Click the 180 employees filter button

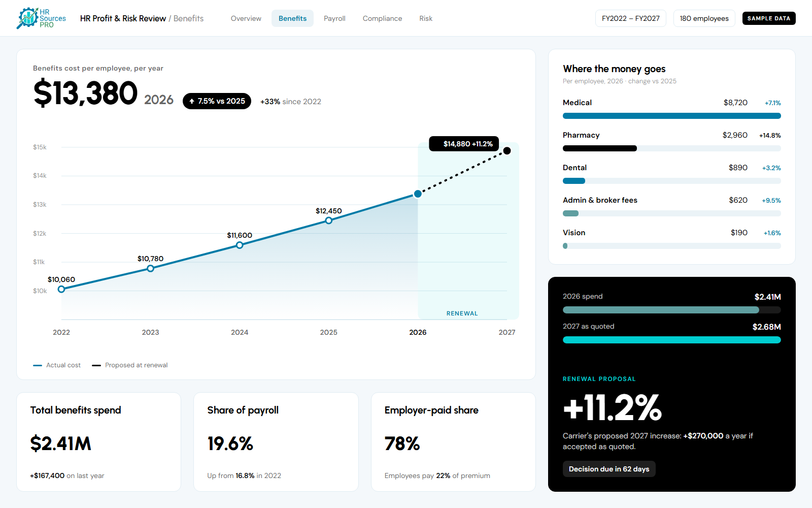tap(704, 18)
